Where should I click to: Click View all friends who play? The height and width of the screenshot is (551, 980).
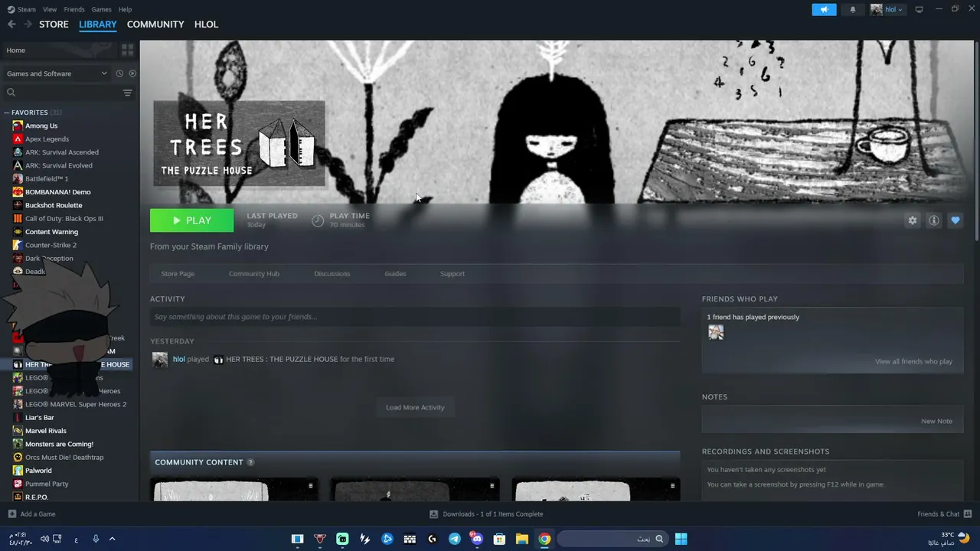pyautogui.click(x=914, y=361)
